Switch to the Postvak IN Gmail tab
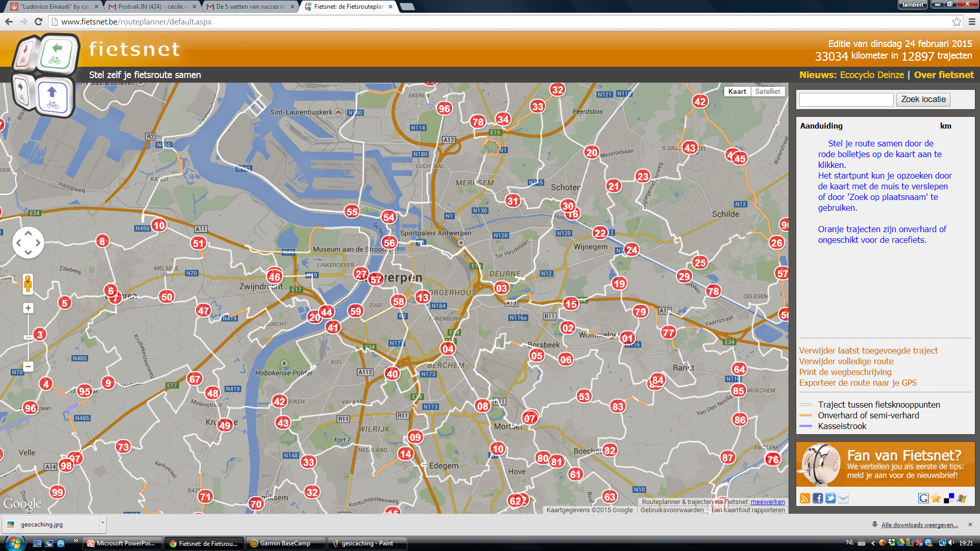Image resolution: width=980 pixels, height=551 pixels. pyautogui.click(x=152, y=7)
